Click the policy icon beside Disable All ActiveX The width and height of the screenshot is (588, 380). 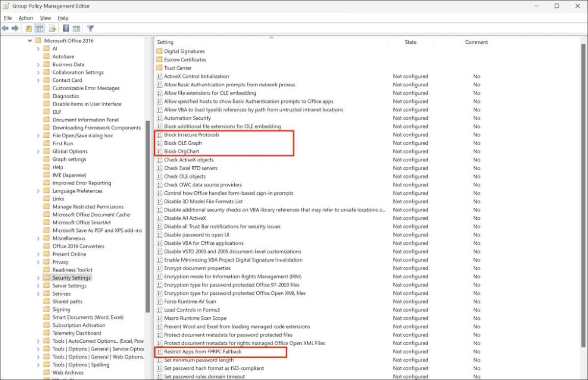point(159,218)
